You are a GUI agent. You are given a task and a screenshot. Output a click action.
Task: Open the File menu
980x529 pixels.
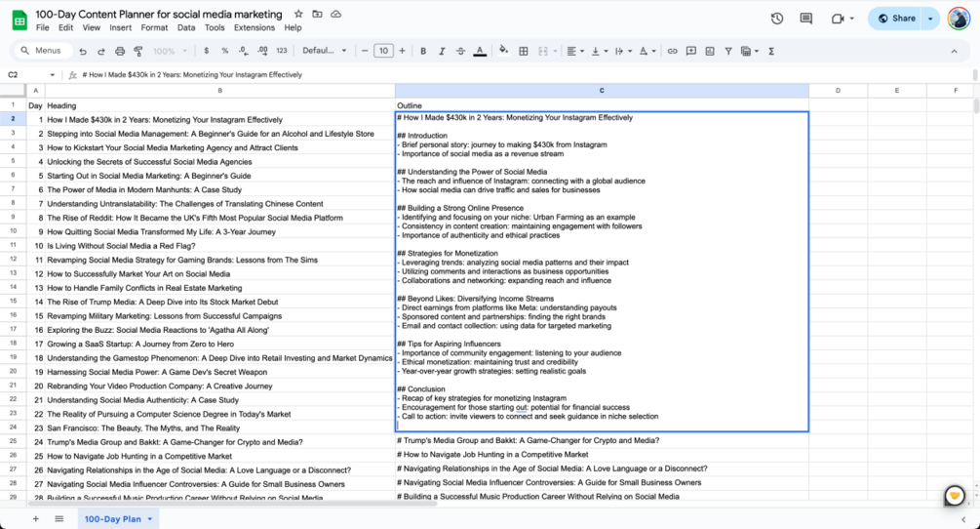(x=43, y=27)
